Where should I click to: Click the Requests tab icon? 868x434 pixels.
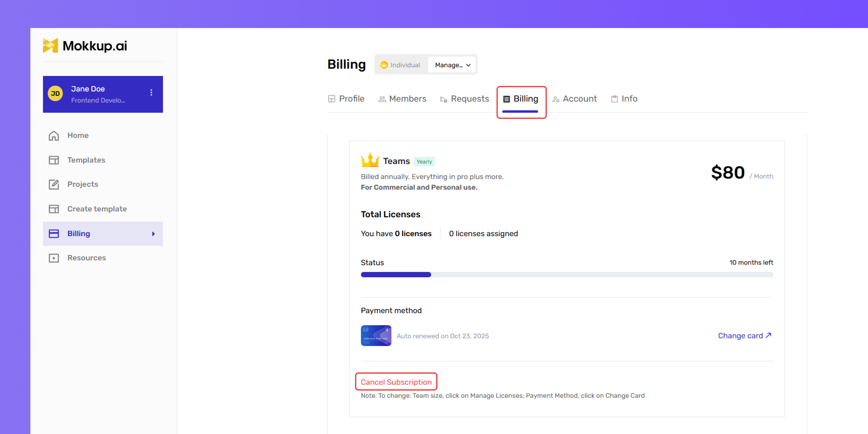point(443,99)
